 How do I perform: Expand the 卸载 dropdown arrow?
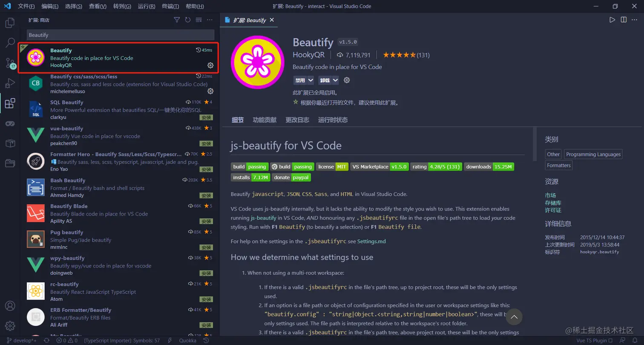point(336,80)
